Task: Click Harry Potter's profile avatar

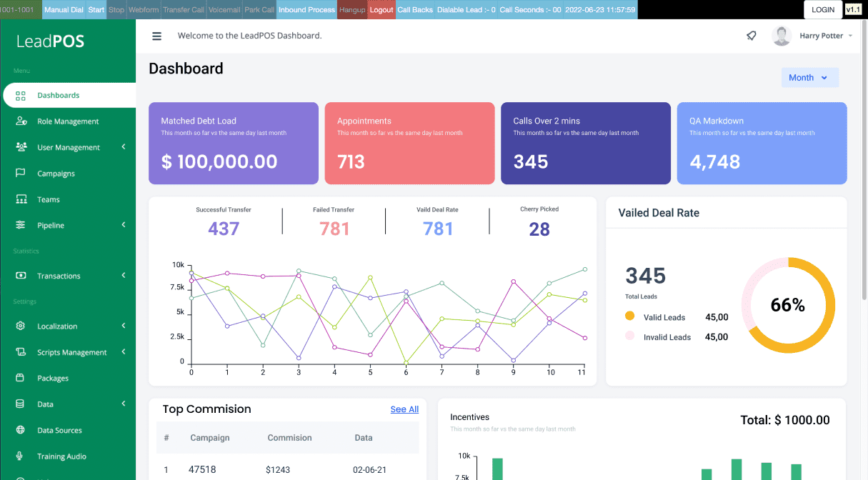Action: (782, 36)
